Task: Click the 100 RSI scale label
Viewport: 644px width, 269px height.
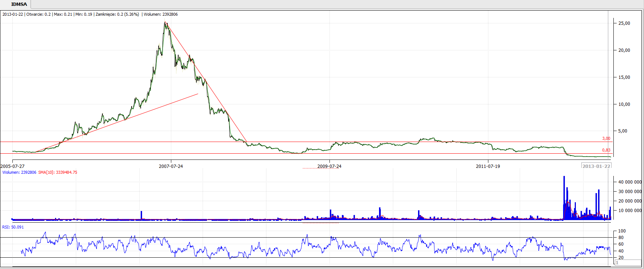Action: click(622, 231)
